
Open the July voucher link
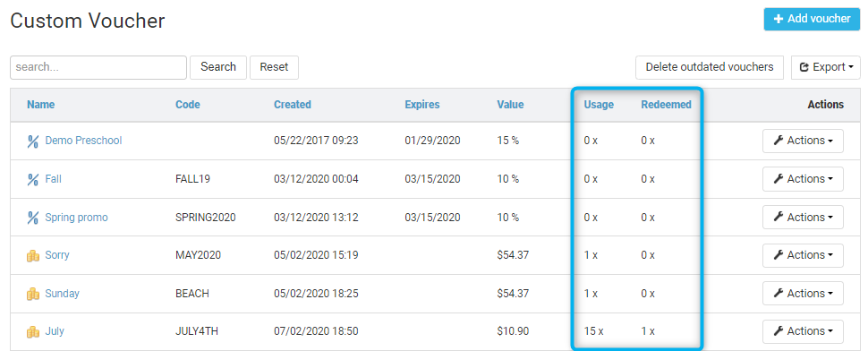coord(55,331)
